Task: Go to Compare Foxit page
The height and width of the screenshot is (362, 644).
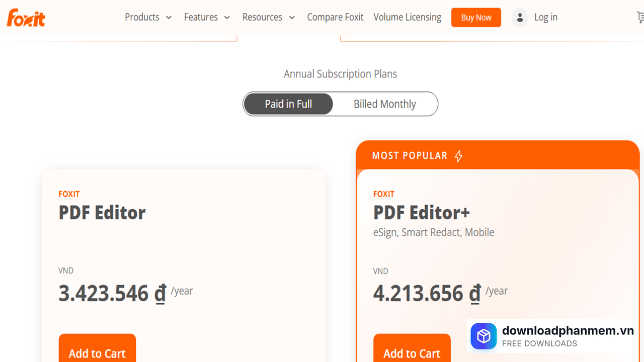Action: point(335,17)
